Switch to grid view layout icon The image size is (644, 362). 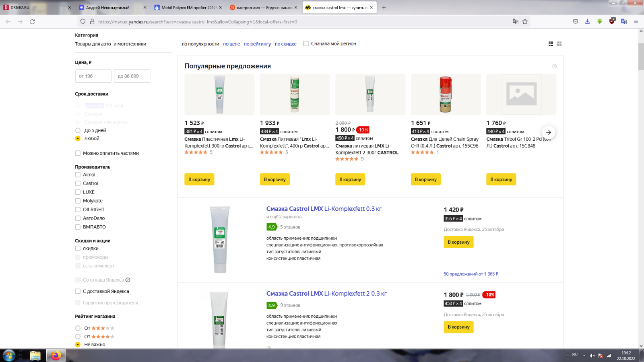pos(559,44)
